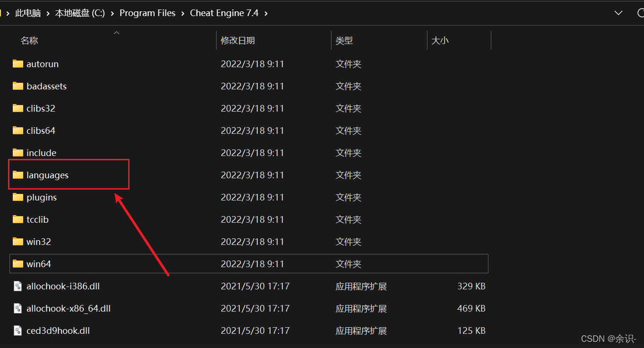Select the win64 folder name
Image resolution: width=644 pixels, height=348 pixels.
pos(39,264)
